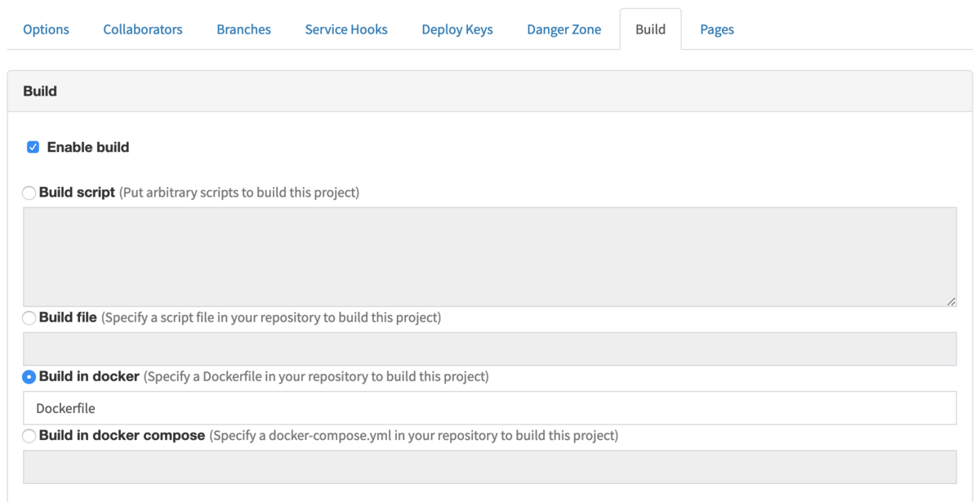The width and height of the screenshot is (980, 502).
Task: Click the active Build tab
Action: (650, 29)
